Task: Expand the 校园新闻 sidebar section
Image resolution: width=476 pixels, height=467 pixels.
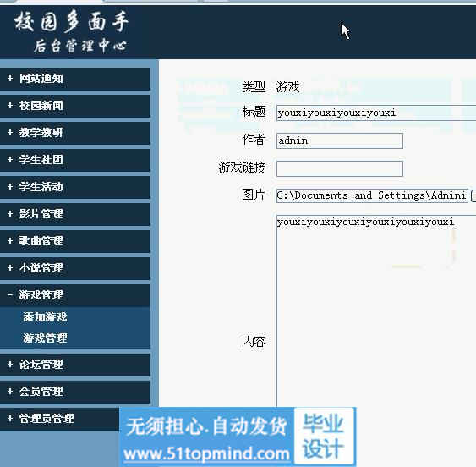Action: [x=74, y=106]
